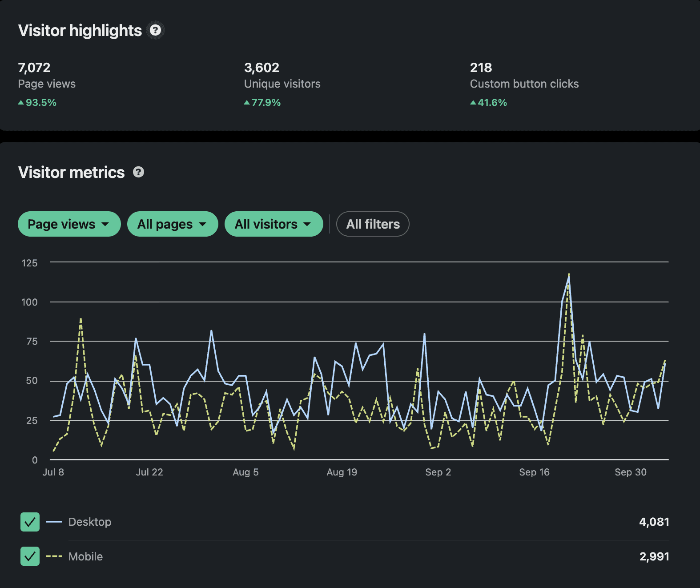The image size is (700, 588).
Task: Click the Mobile total 2,991
Action: pyautogui.click(x=654, y=556)
